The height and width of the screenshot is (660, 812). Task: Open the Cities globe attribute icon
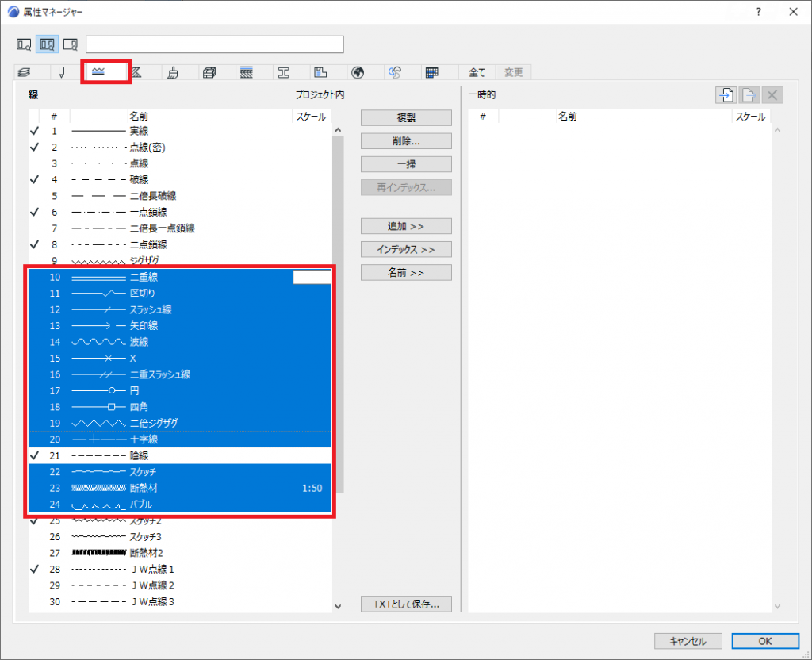[x=358, y=71]
